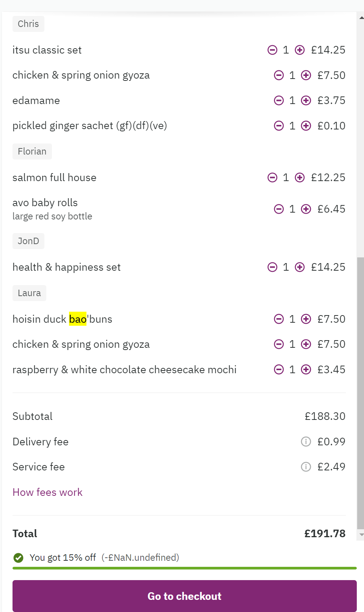The image size is (364, 612).
Task: Increase Chris's chicken gyoza quantity
Action: (x=306, y=75)
